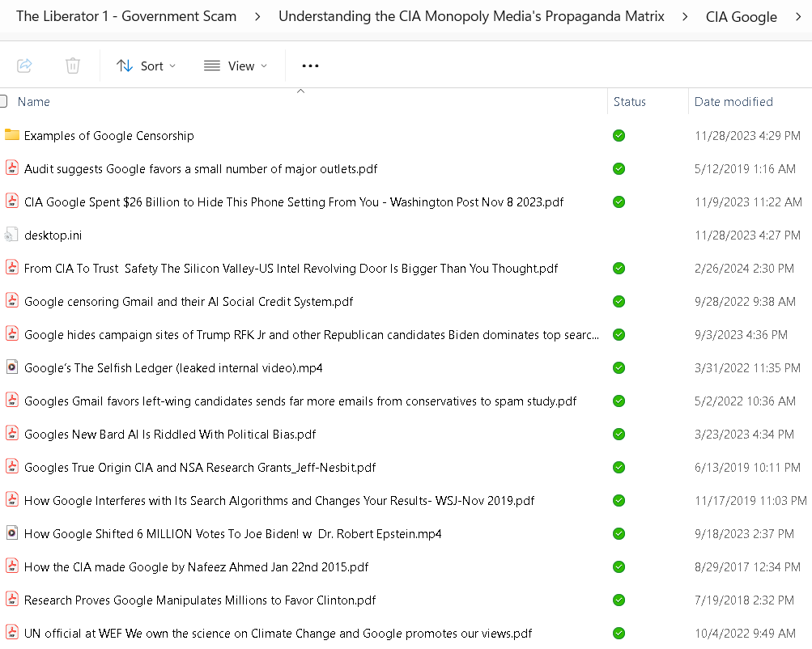Click the sync status icon for Bard AI PDF
Screen dimensions: 812x649
coord(619,435)
